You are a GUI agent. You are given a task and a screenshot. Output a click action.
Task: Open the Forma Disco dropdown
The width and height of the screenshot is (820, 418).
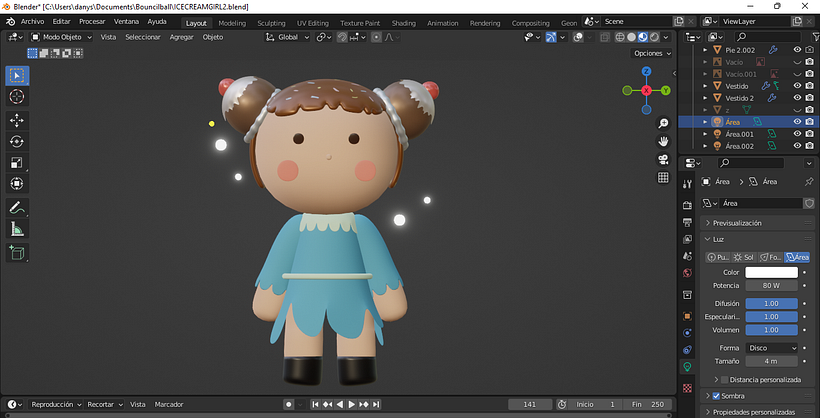772,348
